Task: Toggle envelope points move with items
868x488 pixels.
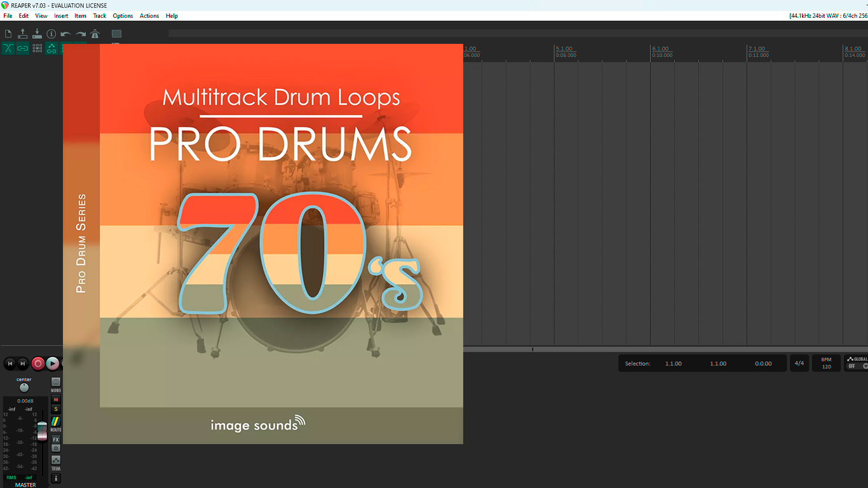Action: [x=51, y=48]
